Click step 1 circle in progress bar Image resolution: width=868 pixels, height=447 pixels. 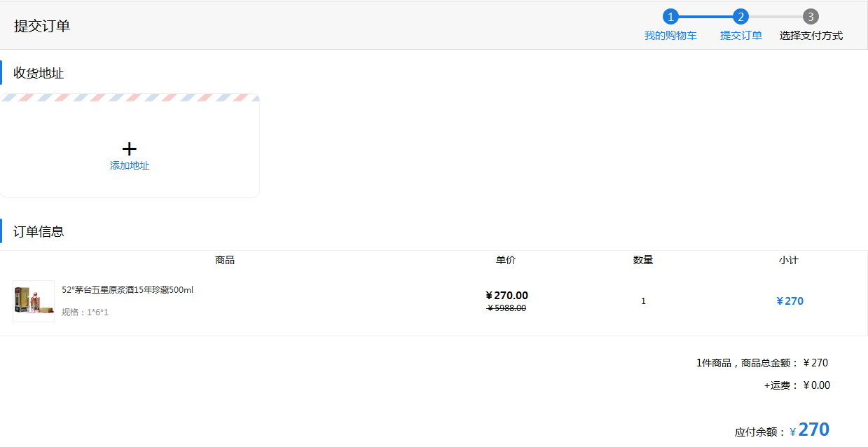click(670, 17)
